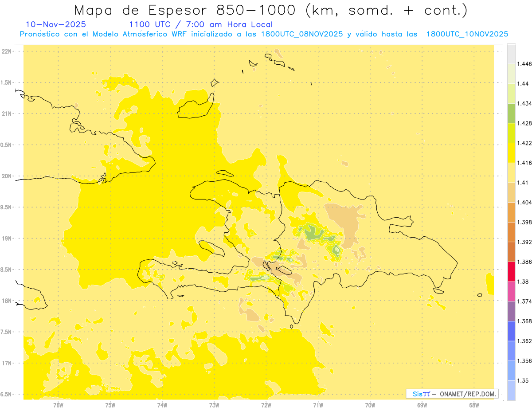Click legend value "1.398"

[x=524, y=222]
